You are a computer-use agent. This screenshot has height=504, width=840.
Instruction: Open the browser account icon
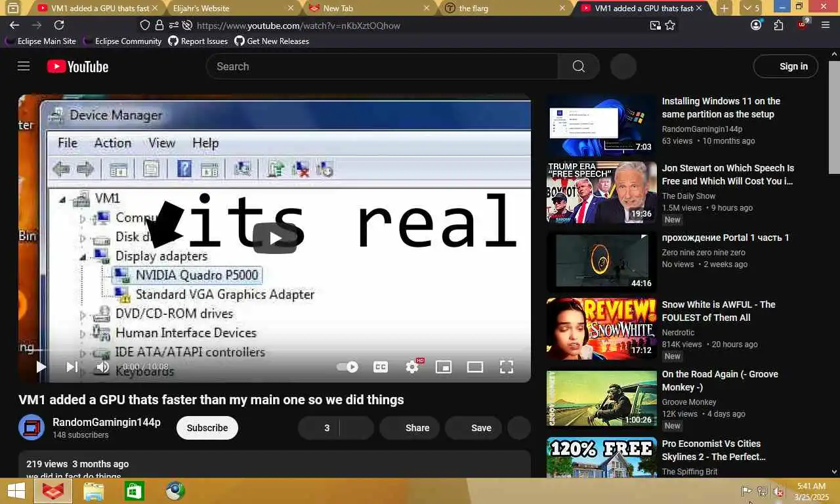point(756,25)
